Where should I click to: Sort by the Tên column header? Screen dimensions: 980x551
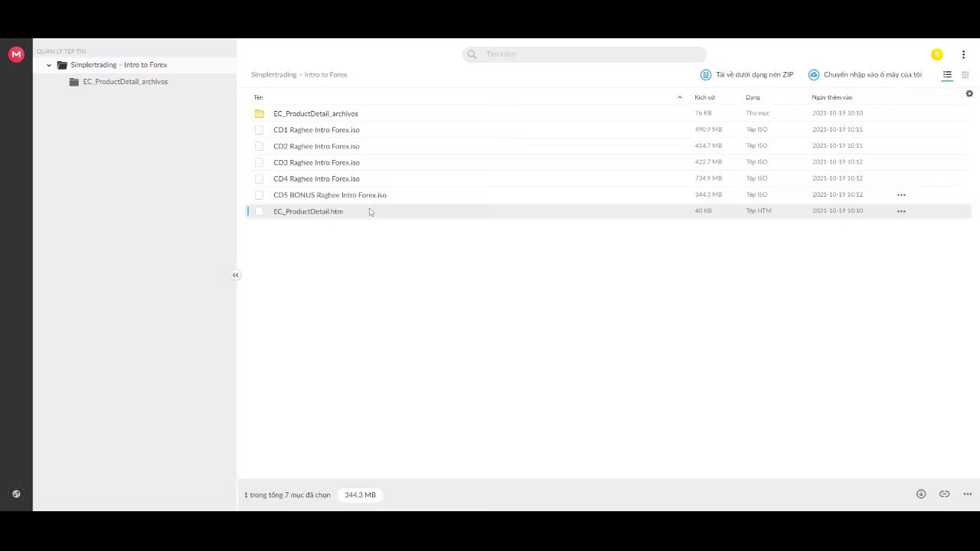pyautogui.click(x=258, y=97)
